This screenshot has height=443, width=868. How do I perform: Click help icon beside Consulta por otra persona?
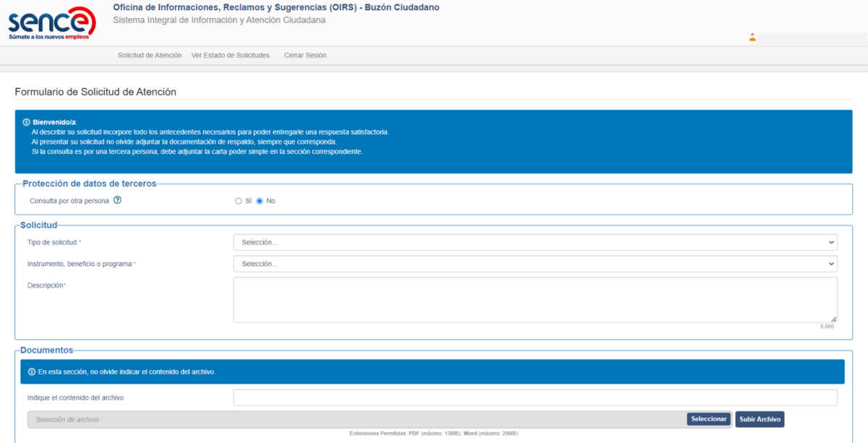point(117,200)
